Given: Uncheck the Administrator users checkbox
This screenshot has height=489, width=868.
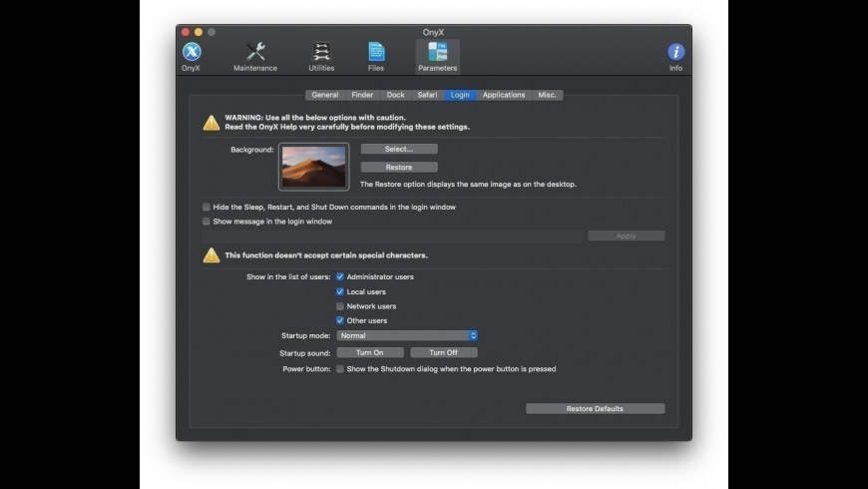Looking at the screenshot, I should [x=340, y=276].
